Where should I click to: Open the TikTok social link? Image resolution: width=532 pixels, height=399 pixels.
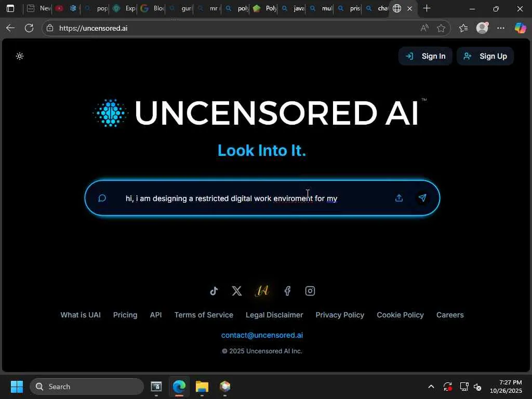pos(214,291)
